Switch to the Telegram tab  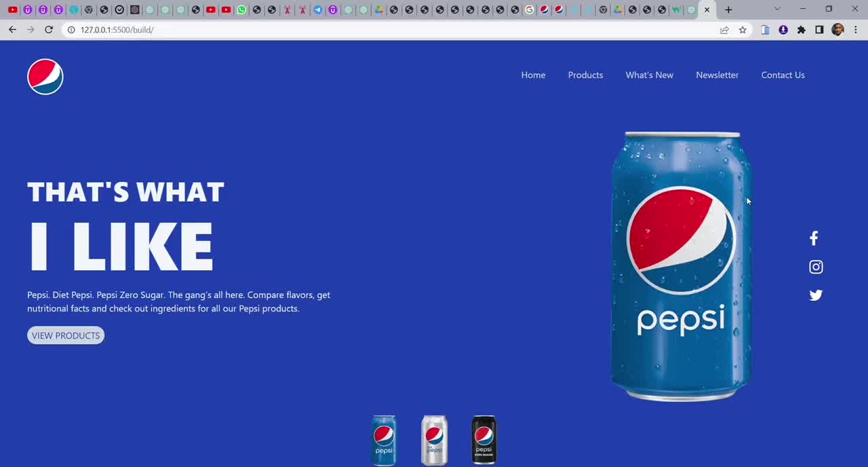click(x=317, y=10)
